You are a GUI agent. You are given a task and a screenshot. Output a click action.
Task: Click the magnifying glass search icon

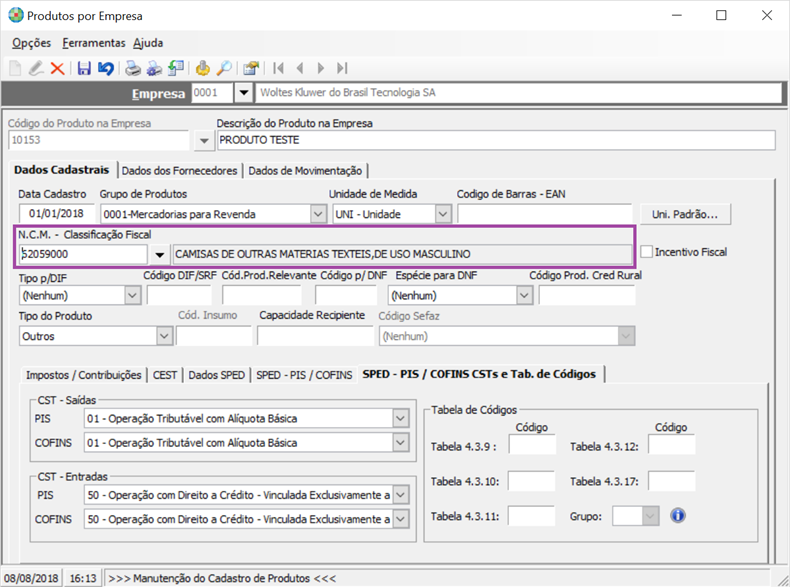[225, 68]
